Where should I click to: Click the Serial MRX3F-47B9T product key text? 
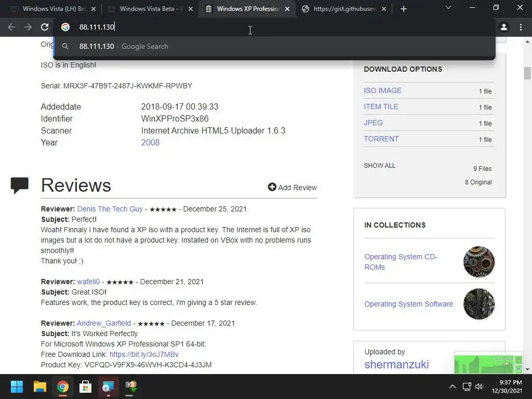click(116, 86)
